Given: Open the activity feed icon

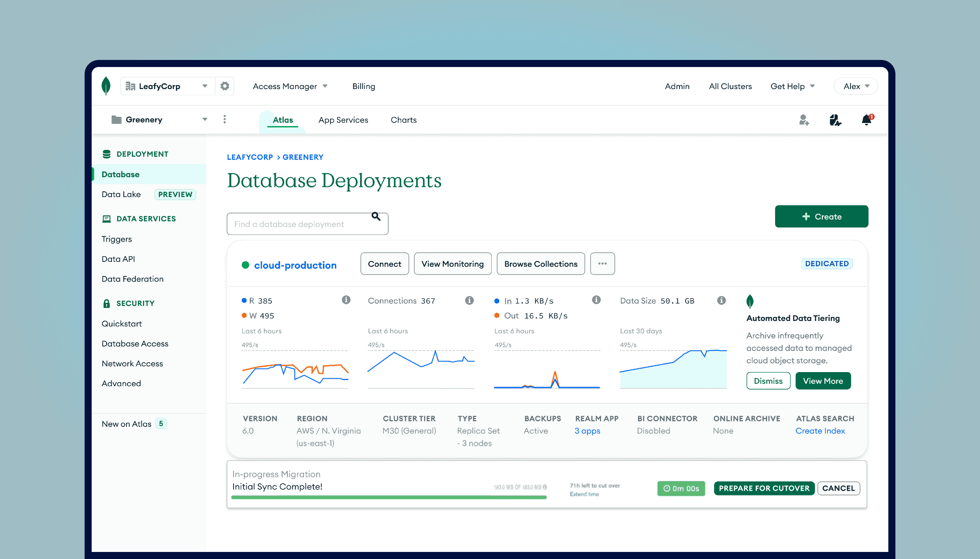Looking at the screenshot, I should pos(835,119).
